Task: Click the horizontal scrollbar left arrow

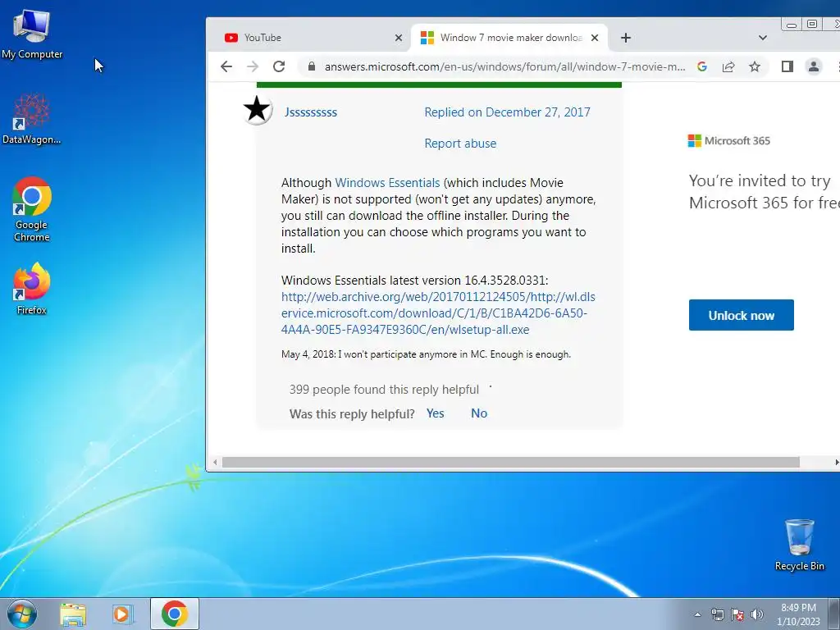Action: coord(215,463)
